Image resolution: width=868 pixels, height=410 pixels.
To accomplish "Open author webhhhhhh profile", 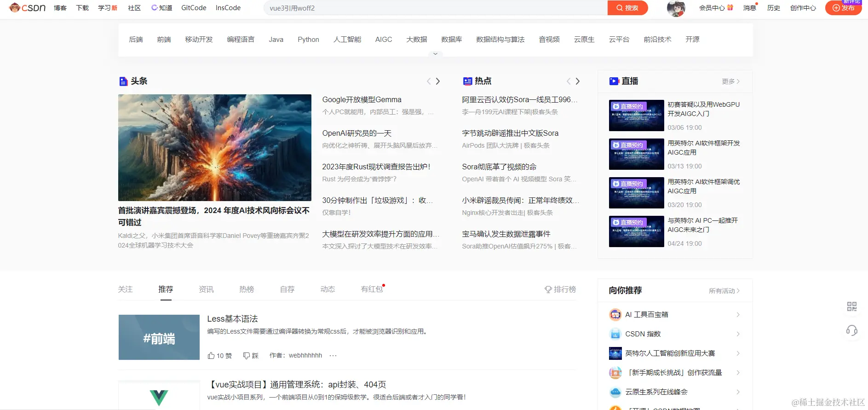I will coord(305,356).
